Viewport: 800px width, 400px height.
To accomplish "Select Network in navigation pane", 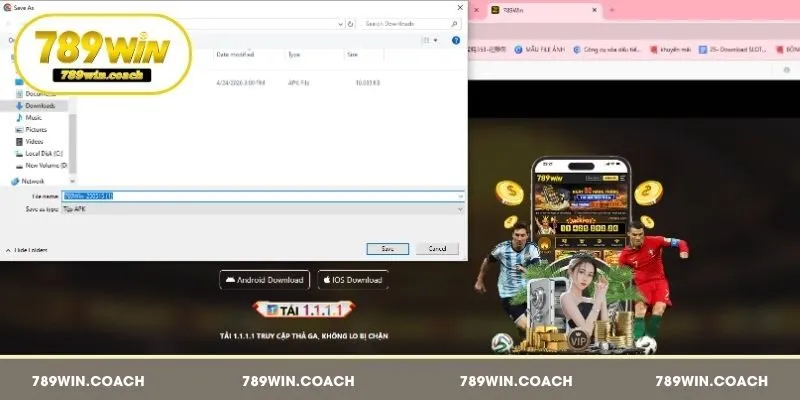I will (x=33, y=181).
